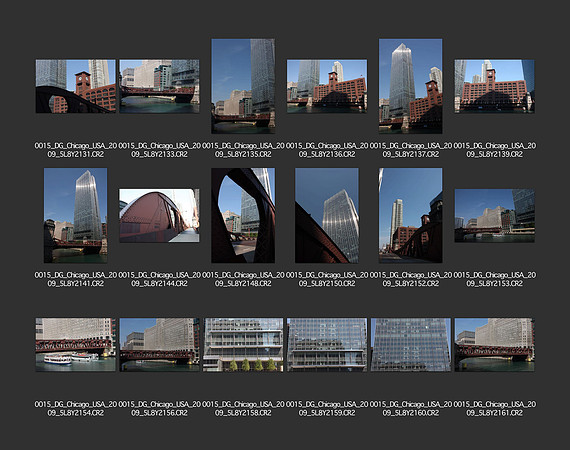This screenshot has height=450, width=570.
Task: Select last thumbnail SL8Y2161.CR2
Action: point(494,345)
